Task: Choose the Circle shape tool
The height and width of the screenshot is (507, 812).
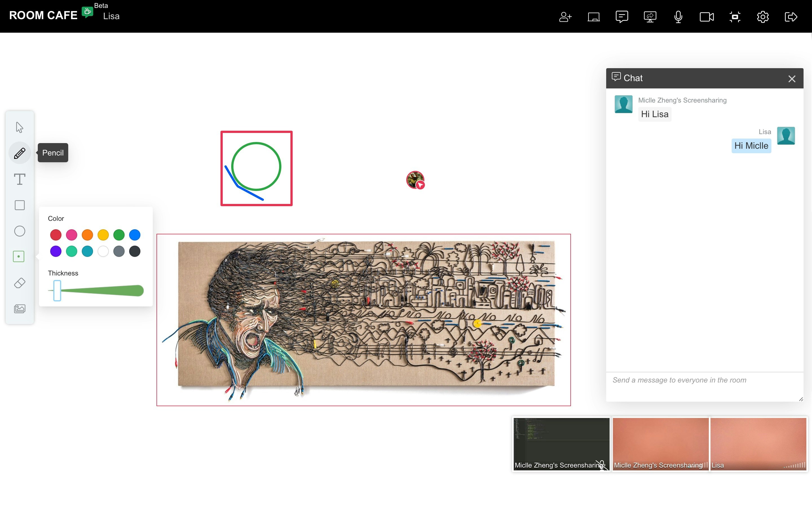Action: (x=19, y=231)
